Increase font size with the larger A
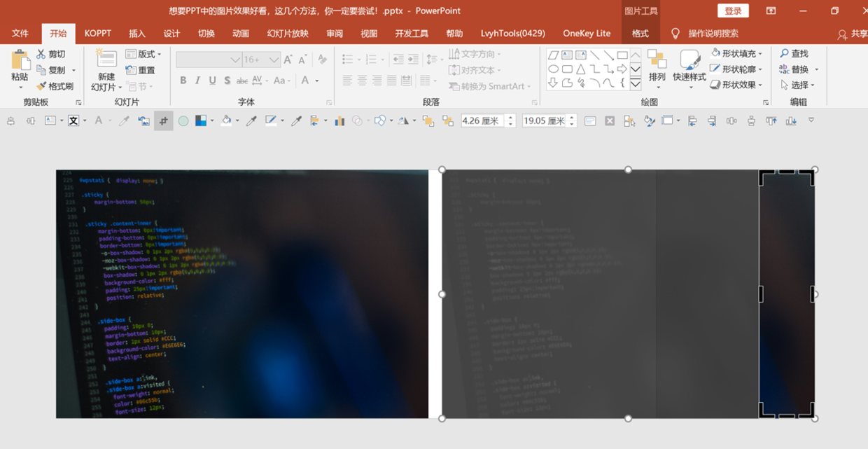Viewport: 868px width, 449px height. click(288, 60)
